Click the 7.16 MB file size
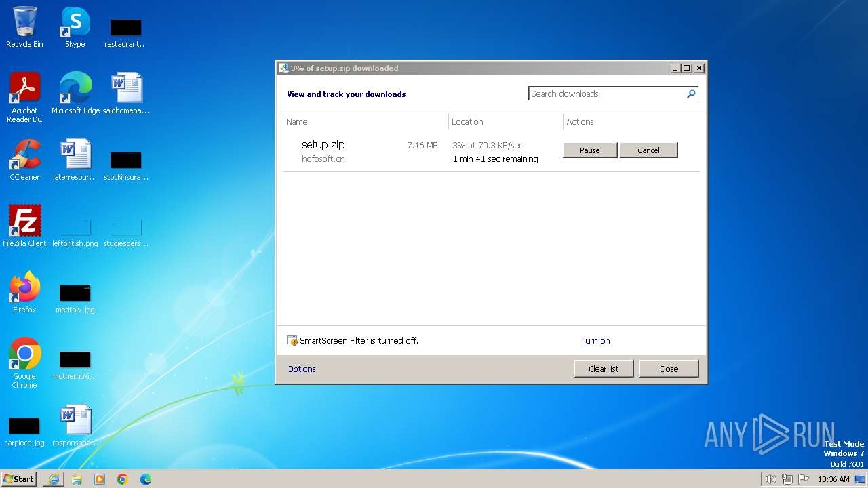 click(422, 145)
